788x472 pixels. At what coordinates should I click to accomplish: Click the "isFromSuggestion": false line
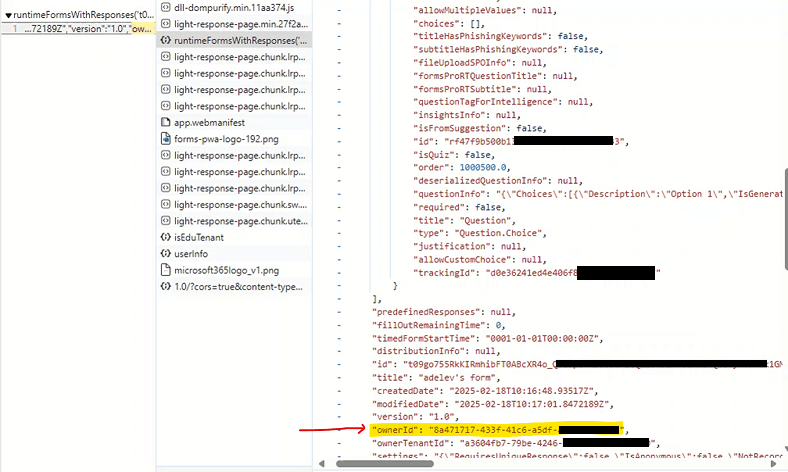(x=480, y=128)
